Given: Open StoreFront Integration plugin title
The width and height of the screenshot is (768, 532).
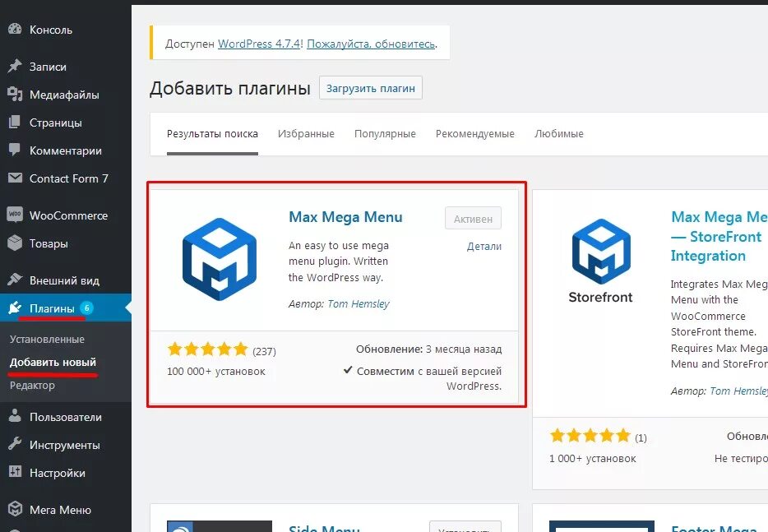Looking at the screenshot, I should 719,236.
